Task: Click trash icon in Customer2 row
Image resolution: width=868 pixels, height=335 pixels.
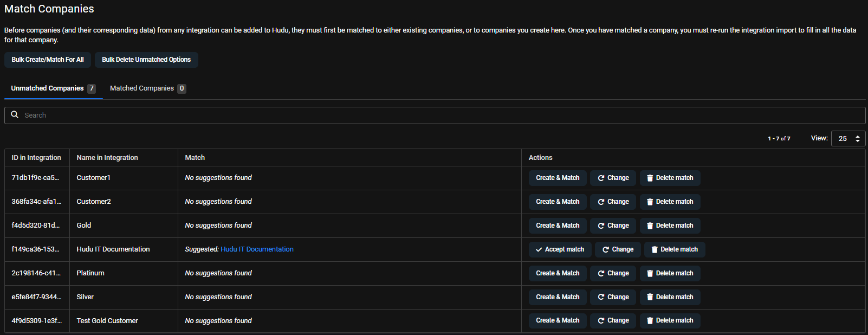Action: pyautogui.click(x=650, y=202)
